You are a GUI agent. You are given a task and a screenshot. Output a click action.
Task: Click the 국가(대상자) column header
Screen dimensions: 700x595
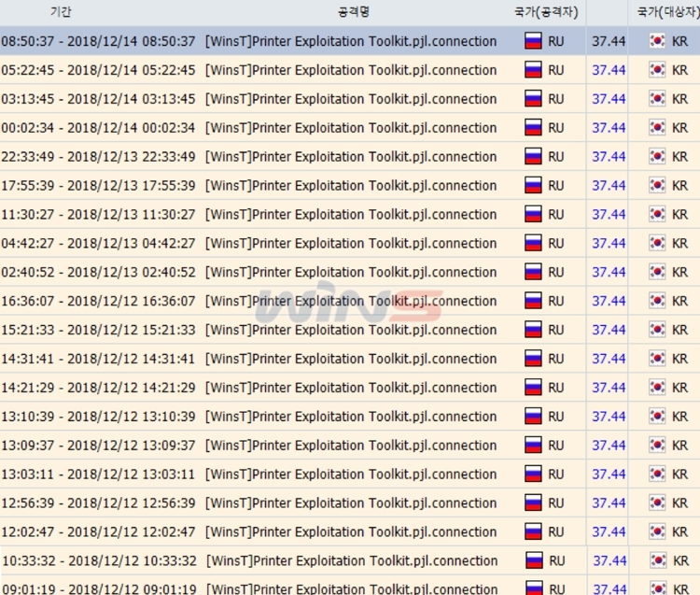point(668,11)
